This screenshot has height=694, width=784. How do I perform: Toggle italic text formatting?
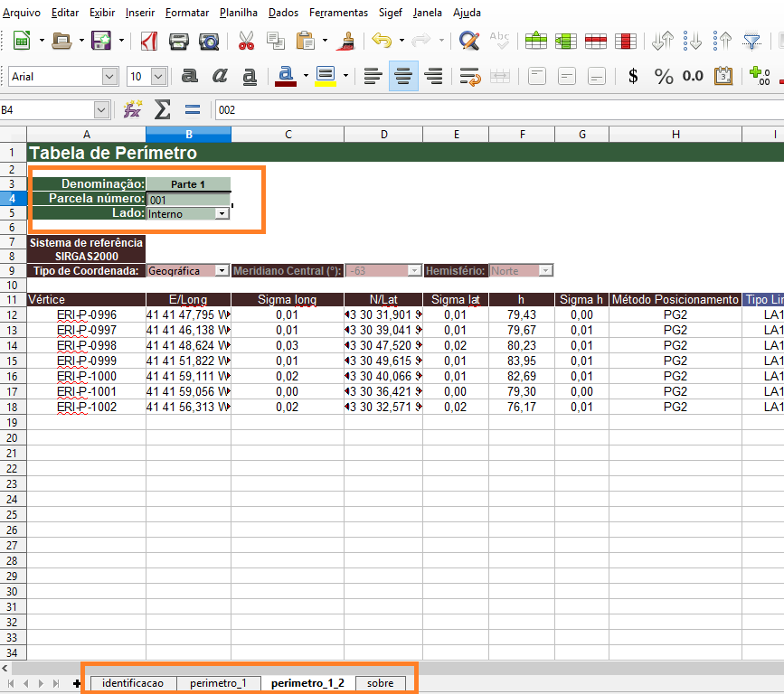point(221,77)
